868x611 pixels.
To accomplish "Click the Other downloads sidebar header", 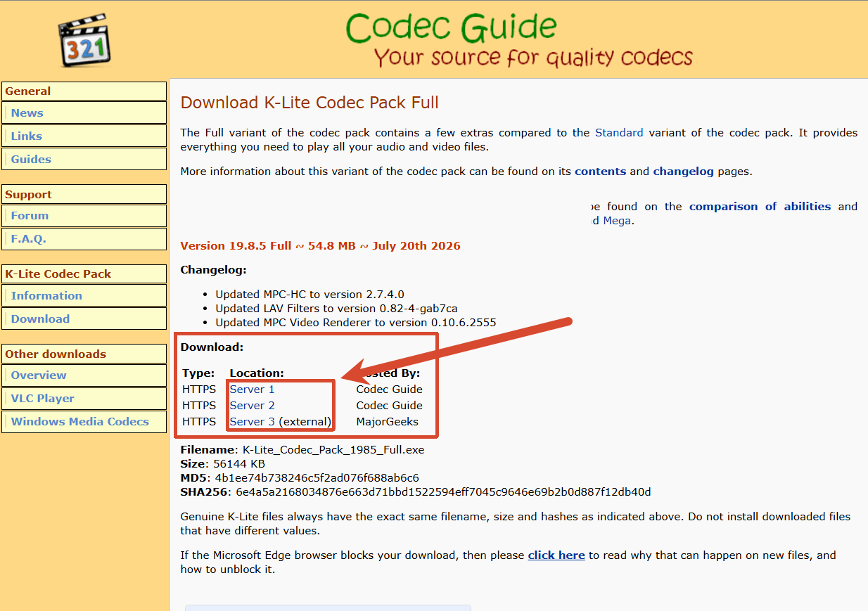I will tap(84, 354).
